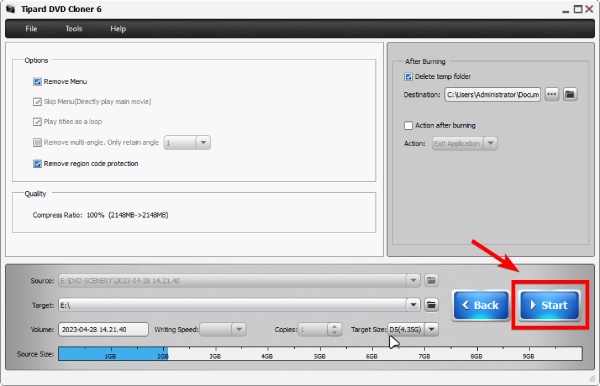Click the Back button
600x386 pixels.
481,305
